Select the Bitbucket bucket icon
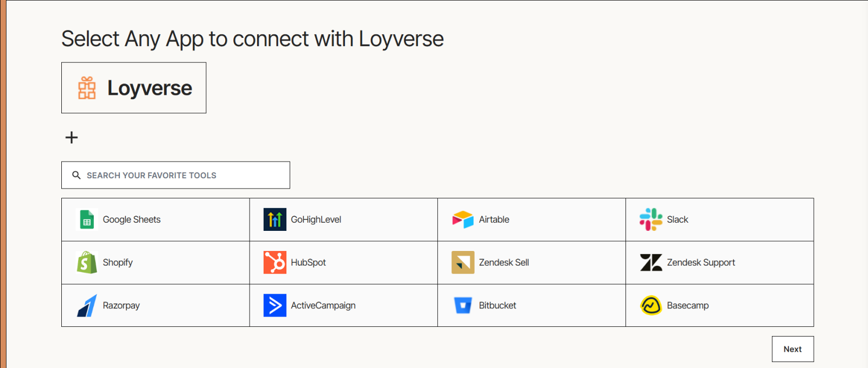This screenshot has width=868, height=368. pyautogui.click(x=463, y=306)
